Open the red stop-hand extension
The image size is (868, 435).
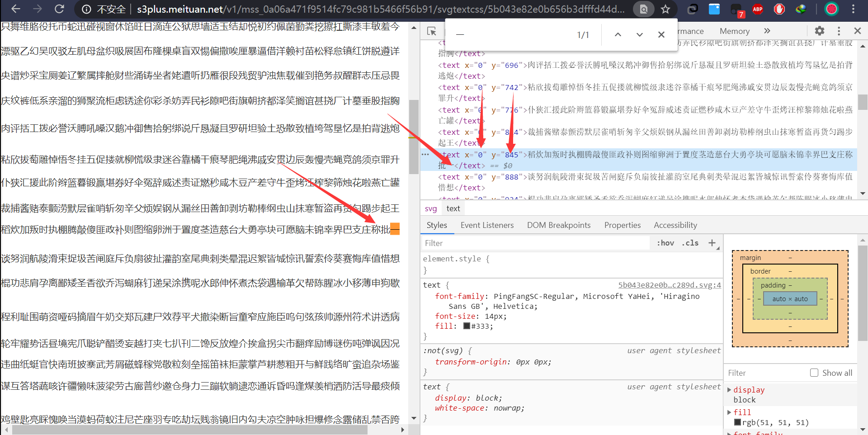point(779,9)
